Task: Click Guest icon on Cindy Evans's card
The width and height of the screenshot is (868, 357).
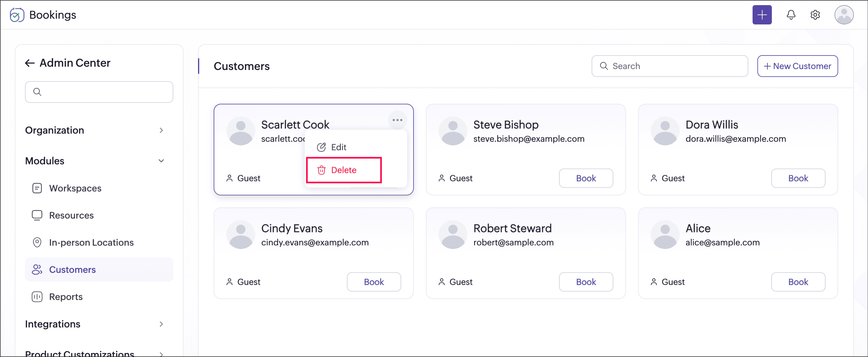Action: coord(229,282)
